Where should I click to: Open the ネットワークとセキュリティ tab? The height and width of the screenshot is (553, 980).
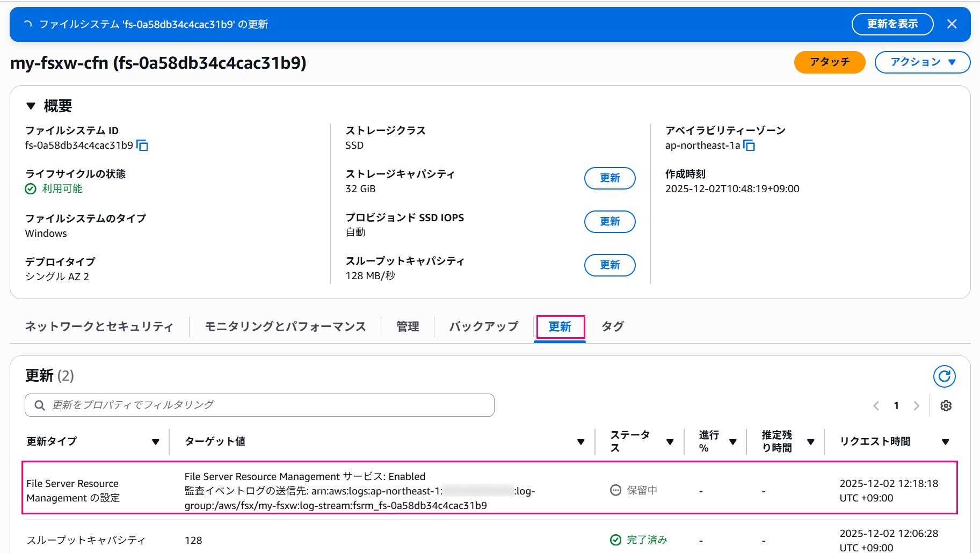click(99, 326)
